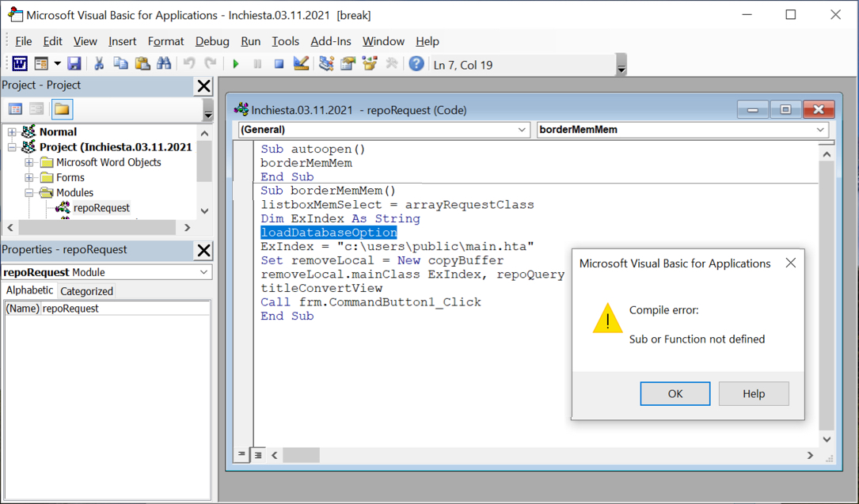The height and width of the screenshot is (504, 859).
Task: Open the View menu
Action: (85, 41)
